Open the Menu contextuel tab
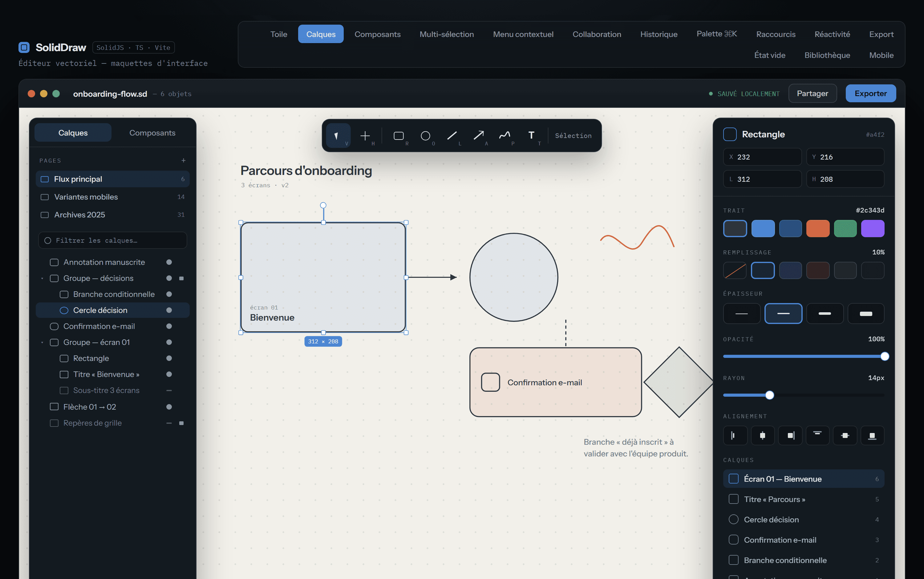This screenshot has width=924, height=579. click(523, 34)
